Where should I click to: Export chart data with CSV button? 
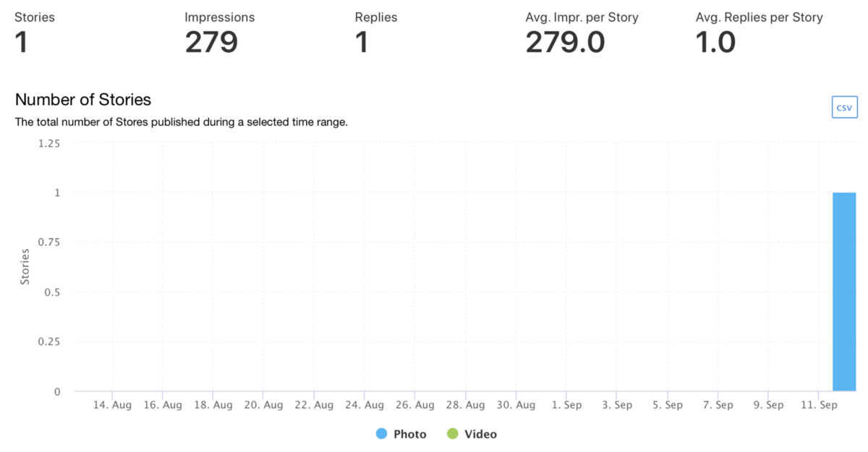844,107
